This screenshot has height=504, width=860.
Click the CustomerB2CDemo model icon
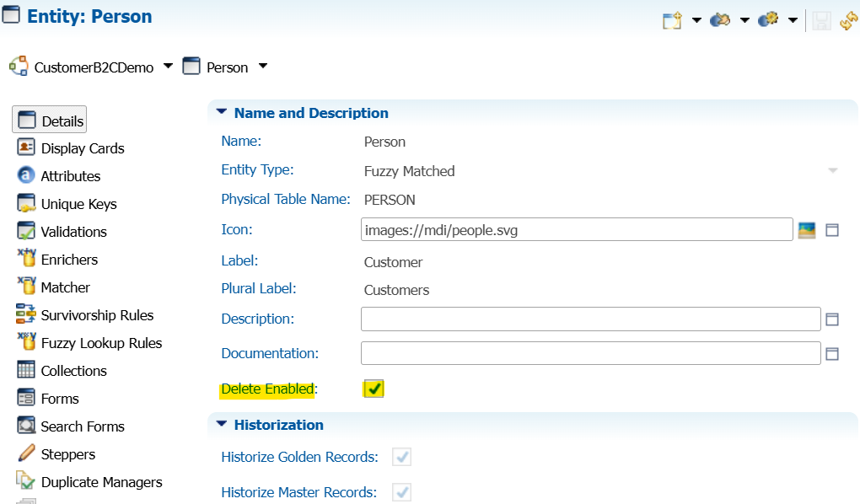[x=19, y=66]
